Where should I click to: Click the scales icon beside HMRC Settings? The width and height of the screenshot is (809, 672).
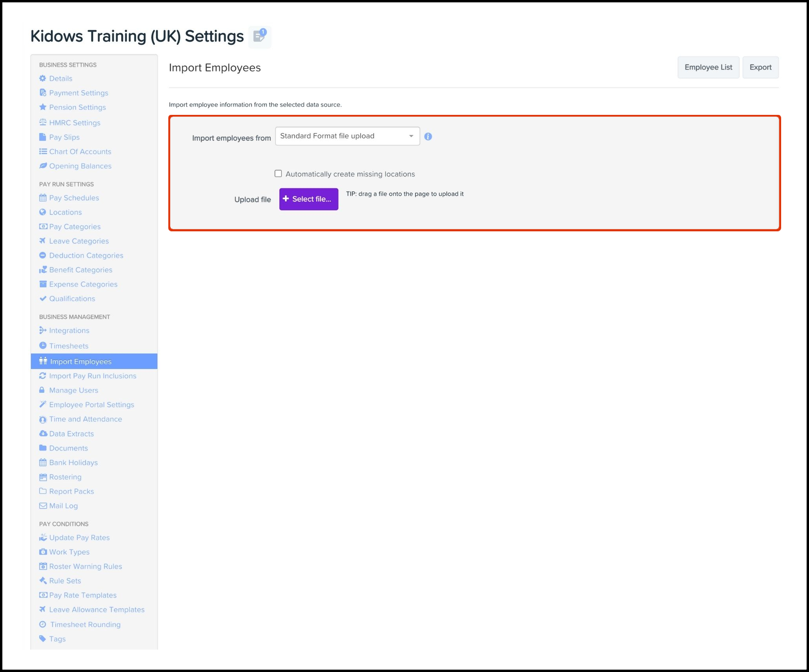tap(43, 122)
